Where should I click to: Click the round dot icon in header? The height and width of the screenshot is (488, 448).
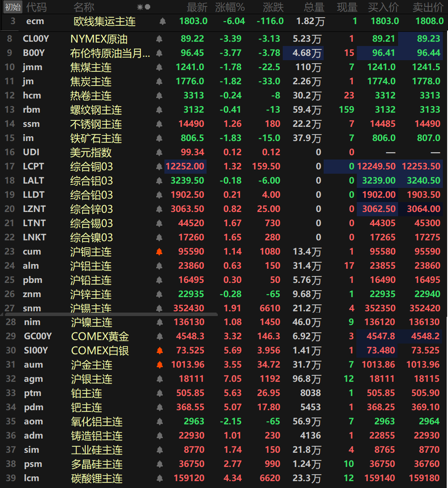tap(148, 7)
